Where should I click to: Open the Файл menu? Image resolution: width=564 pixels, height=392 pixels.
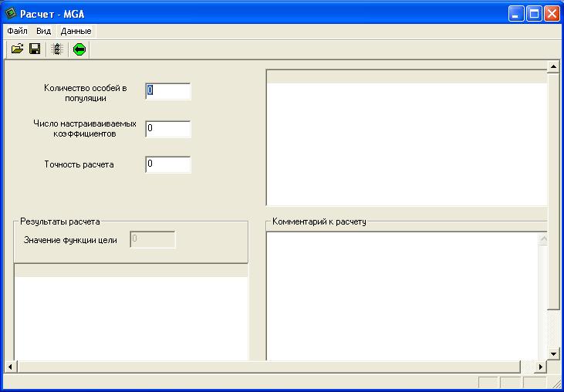[x=17, y=31]
